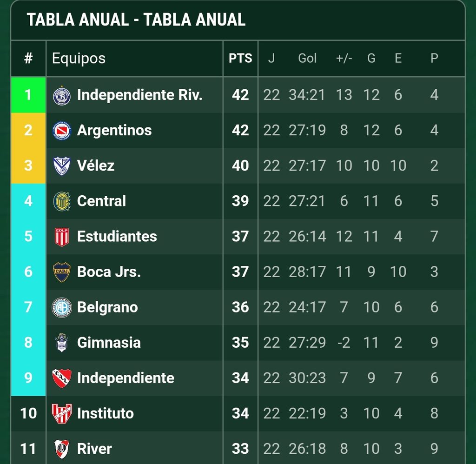Click the yellow position 2 cell
The width and height of the screenshot is (476, 464).
[28, 130]
